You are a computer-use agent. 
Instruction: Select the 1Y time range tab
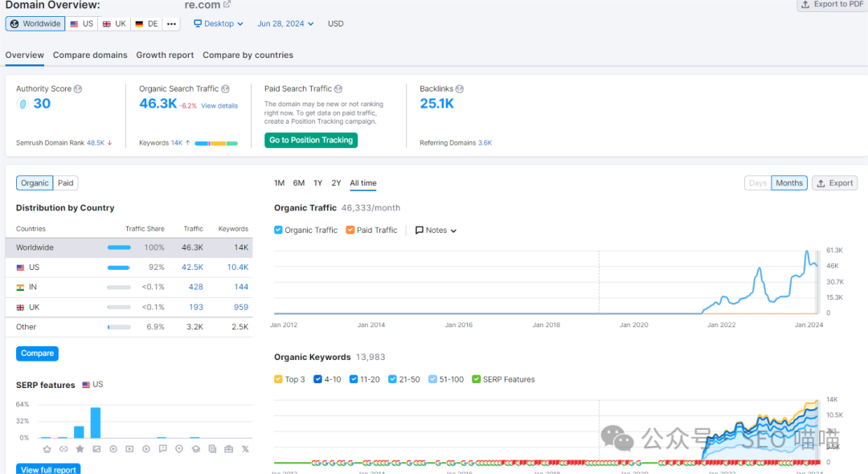318,183
